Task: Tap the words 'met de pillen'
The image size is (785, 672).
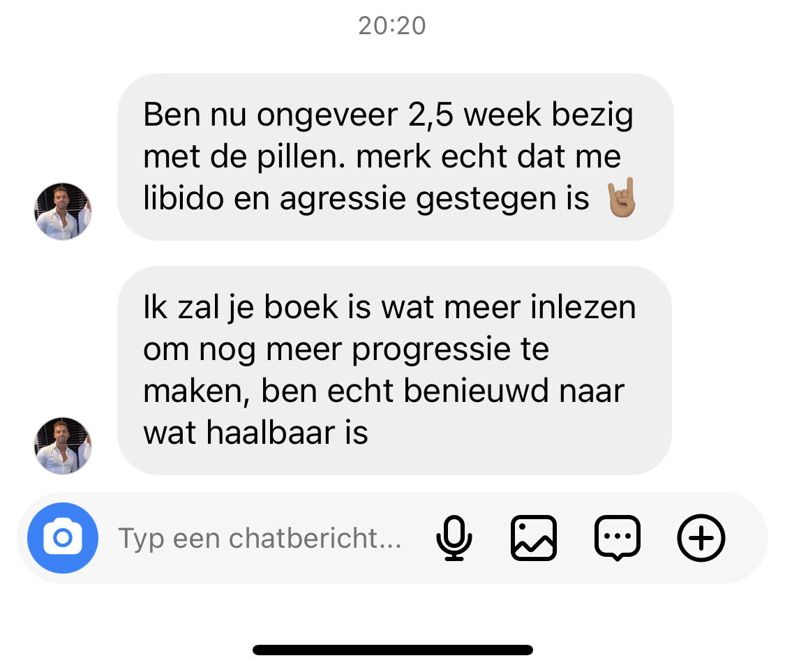Action: [x=244, y=157]
